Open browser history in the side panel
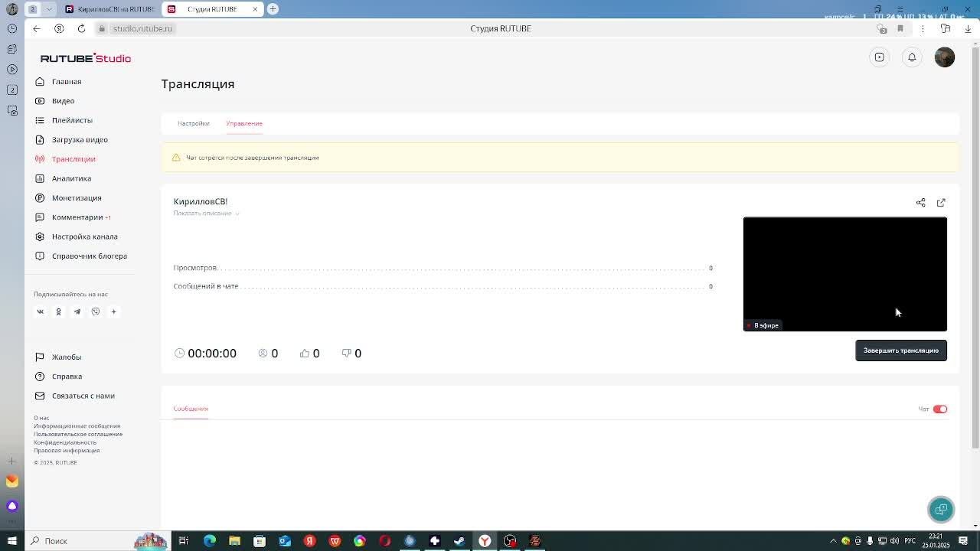The height and width of the screenshot is (551, 980). [x=11, y=28]
